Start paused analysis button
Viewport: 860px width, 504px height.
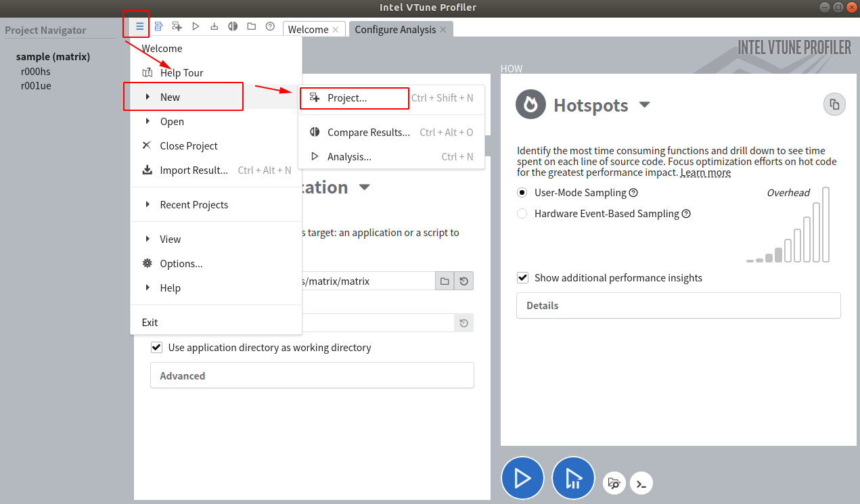[x=573, y=478]
